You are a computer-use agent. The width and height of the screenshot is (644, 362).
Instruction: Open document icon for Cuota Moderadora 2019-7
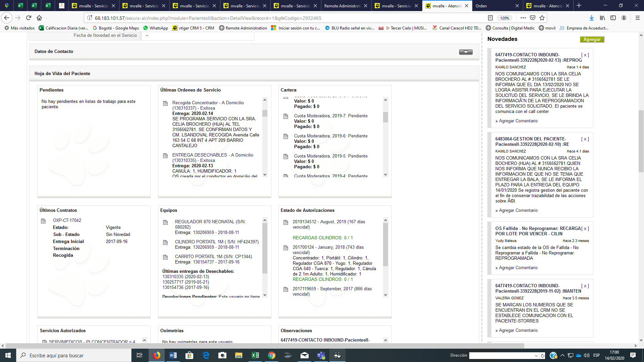(x=286, y=116)
